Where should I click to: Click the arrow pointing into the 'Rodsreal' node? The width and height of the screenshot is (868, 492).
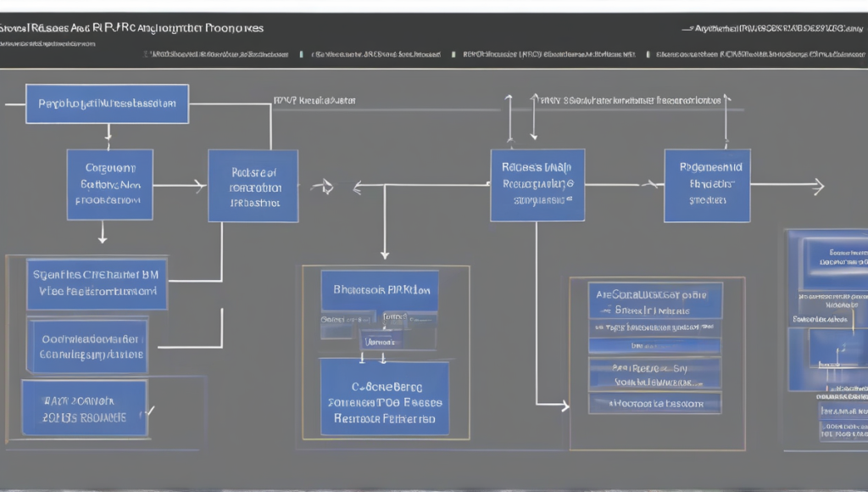(x=200, y=185)
